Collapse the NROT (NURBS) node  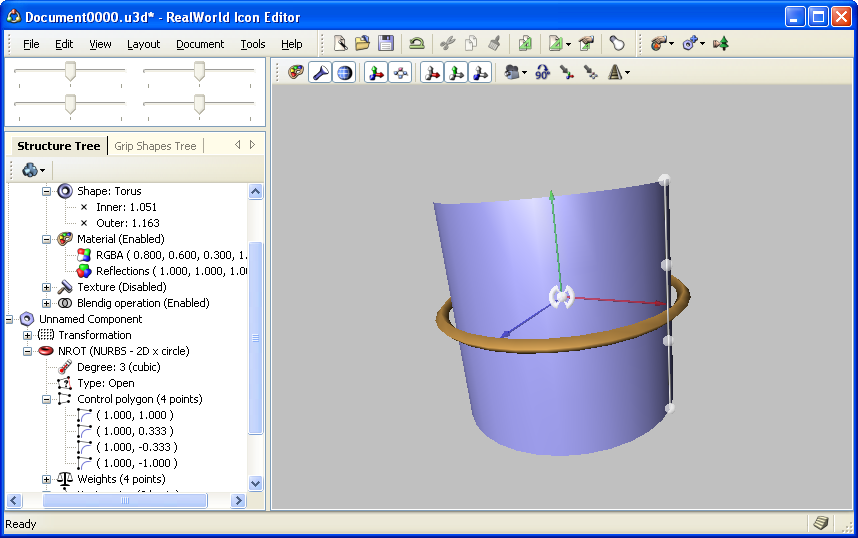point(27,351)
